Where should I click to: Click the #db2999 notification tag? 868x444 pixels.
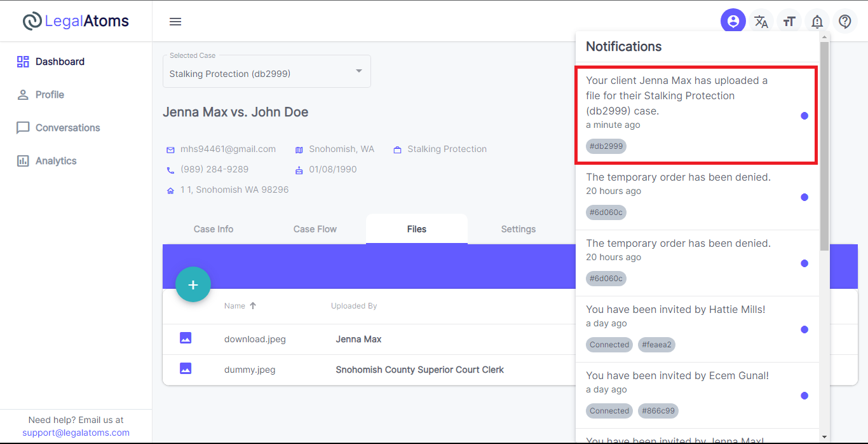point(606,146)
